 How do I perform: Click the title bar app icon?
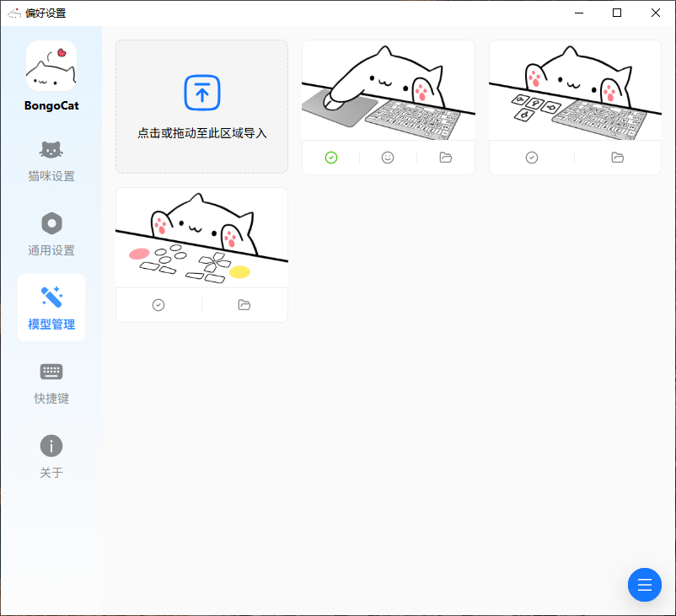click(x=14, y=13)
